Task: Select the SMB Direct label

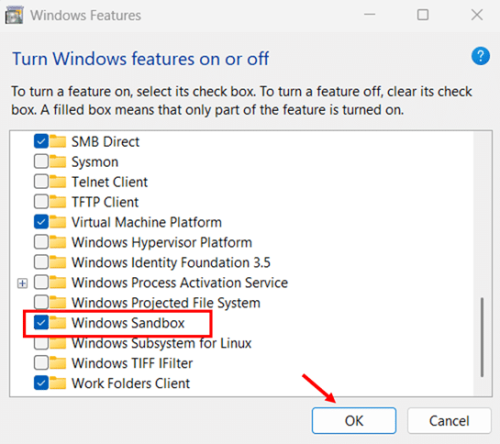Action: [x=105, y=142]
